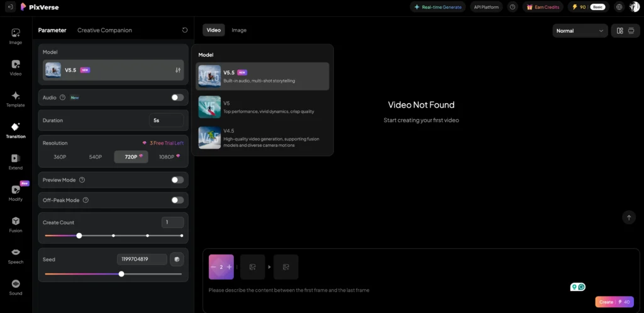The image size is (644, 313).
Task: Show the Audio help tooltip icon
Action: click(62, 98)
